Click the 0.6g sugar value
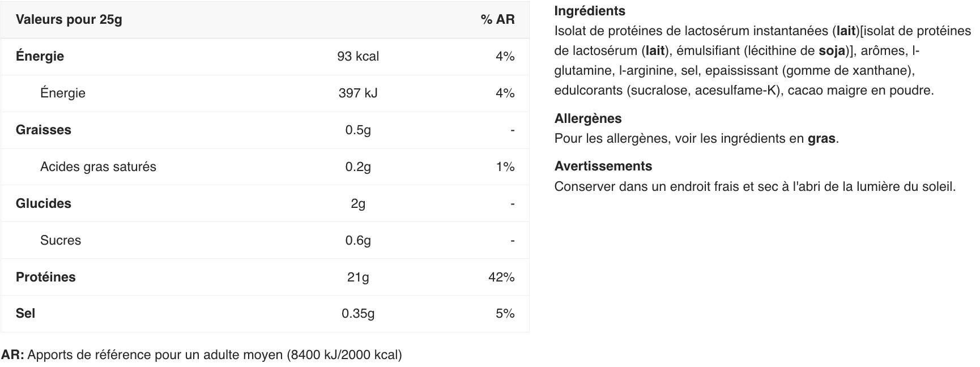 click(358, 240)
